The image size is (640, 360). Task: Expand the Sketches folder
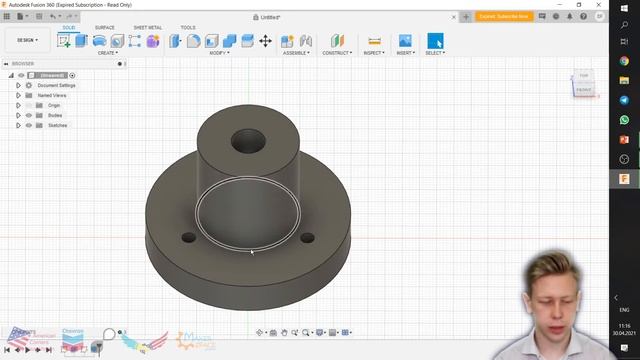tap(18, 125)
